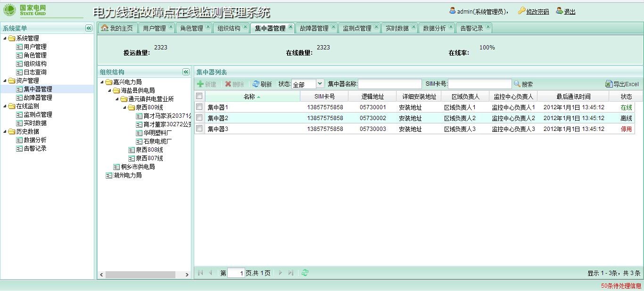The width and height of the screenshot is (644, 291).
Task: Check the box for 集中器1 row
Action: point(199,107)
